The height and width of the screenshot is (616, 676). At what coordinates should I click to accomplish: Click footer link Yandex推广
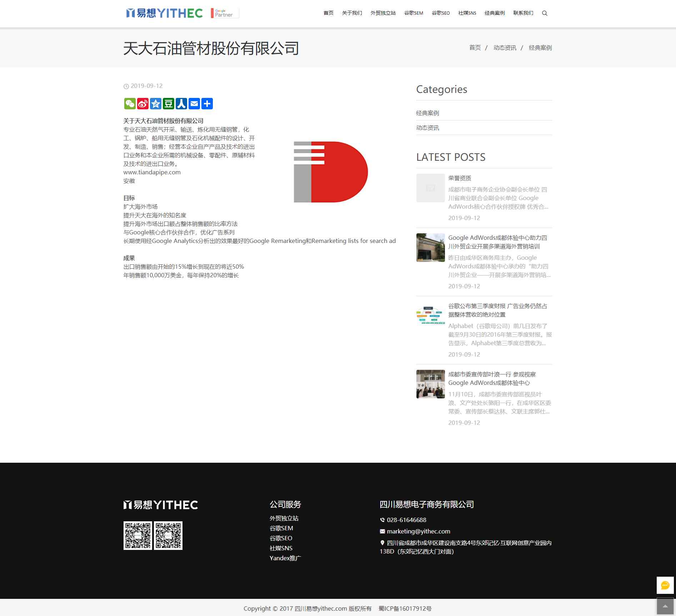(285, 558)
